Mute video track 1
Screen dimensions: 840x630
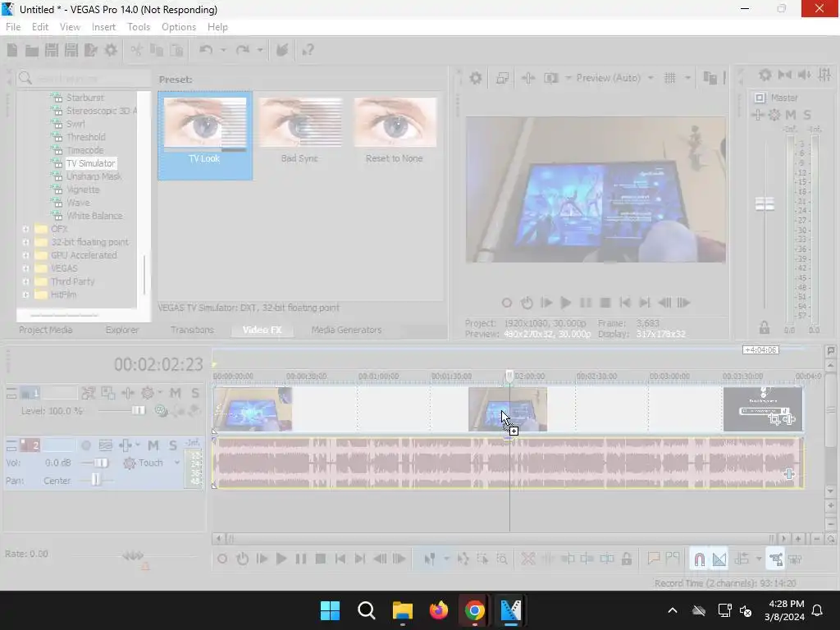pos(176,393)
